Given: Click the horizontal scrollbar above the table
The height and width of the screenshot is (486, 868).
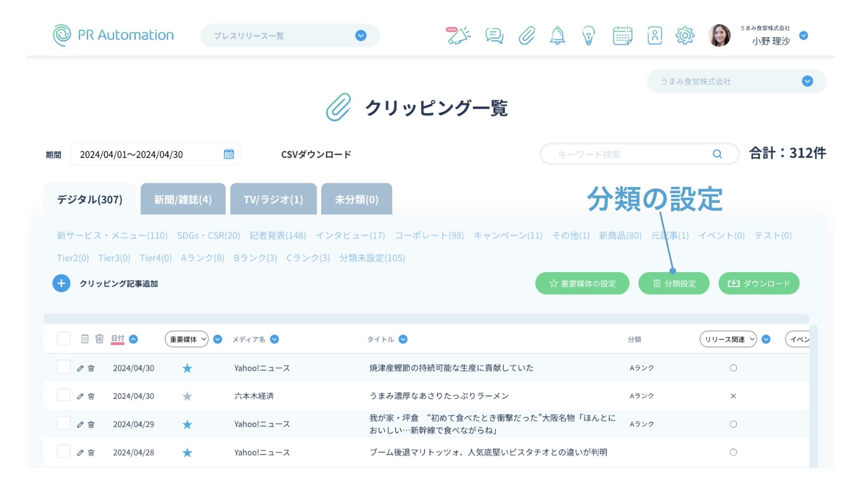Looking at the screenshot, I should tap(426, 319).
